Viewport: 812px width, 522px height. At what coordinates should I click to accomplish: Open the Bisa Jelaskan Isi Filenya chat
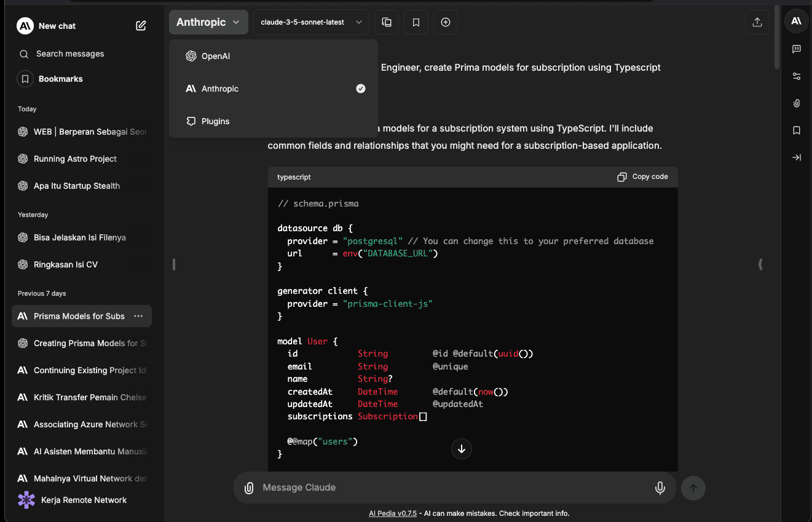82,237
